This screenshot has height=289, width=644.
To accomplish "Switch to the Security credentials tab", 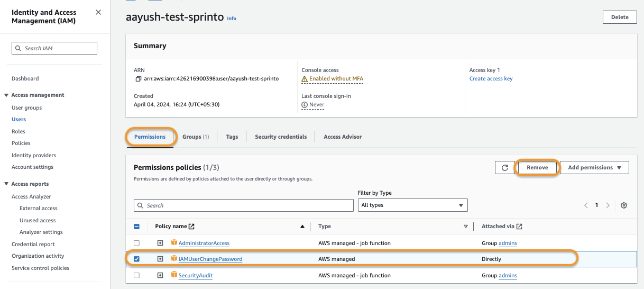I will (281, 137).
